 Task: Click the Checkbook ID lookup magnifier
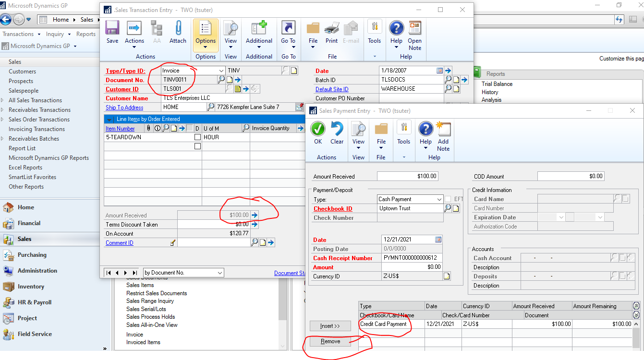coord(448,208)
